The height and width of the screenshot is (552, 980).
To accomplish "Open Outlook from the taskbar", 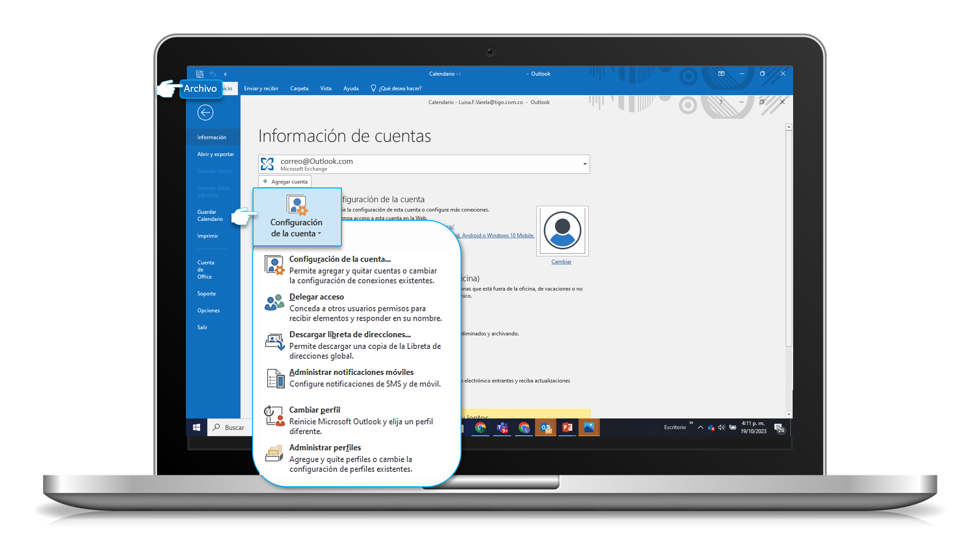I will click(x=545, y=428).
